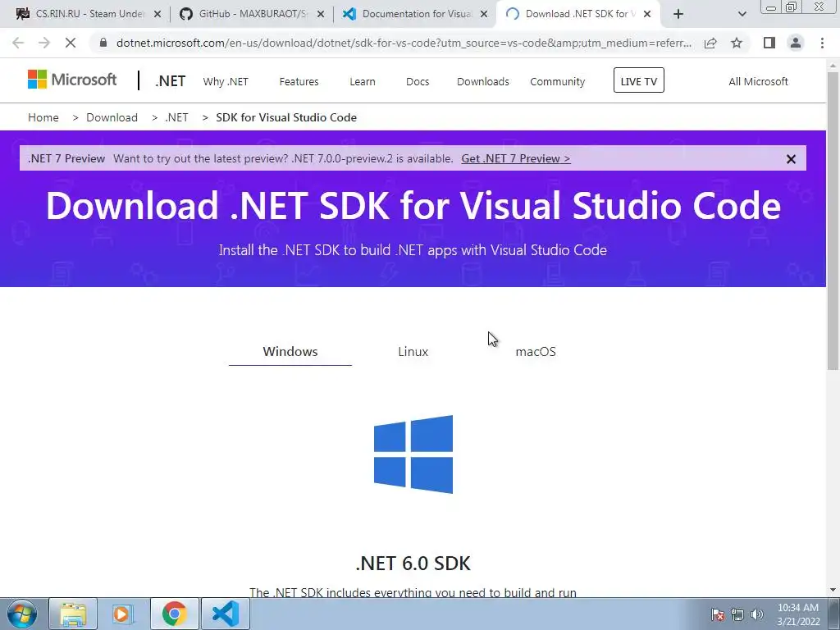Click the taskbar clock showing 10:34 AM
Image resolution: width=840 pixels, height=630 pixels.
click(x=798, y=614)
